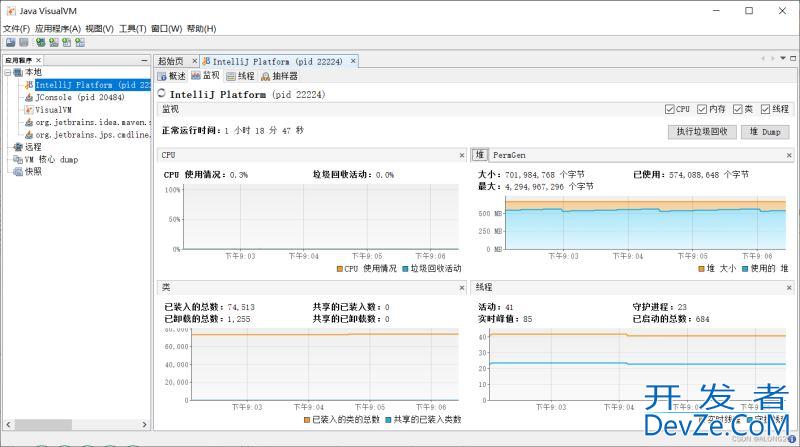Viewport: 800px width, 447px height.
Task: Switch to the 线程 sub-tab
Action: tap(240, 76)
